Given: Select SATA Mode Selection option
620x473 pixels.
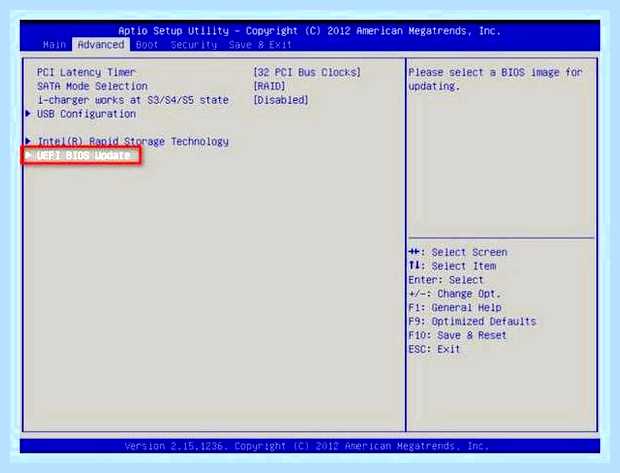Looking at the screenshot, I should [92, 86].
